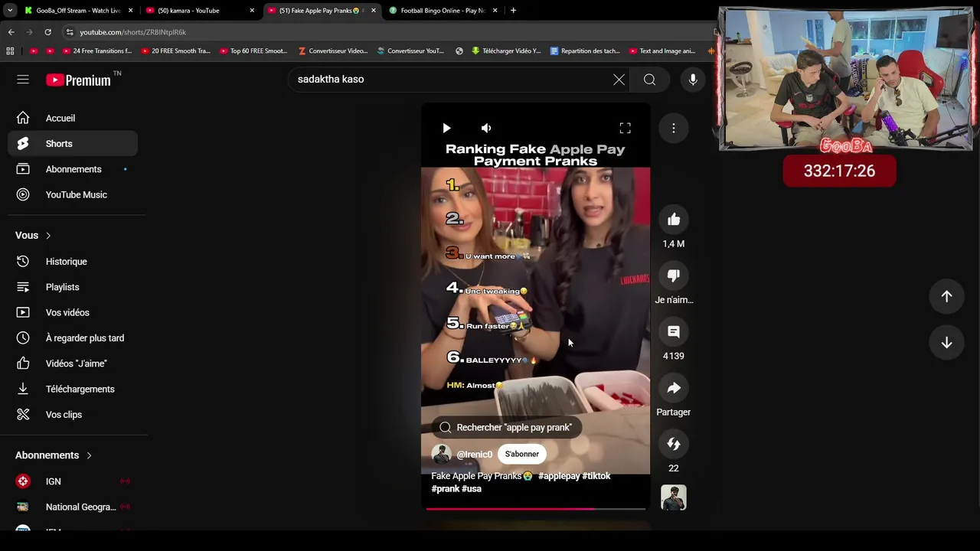Click the search magnifier button
Screen dimensions: 980x551
point(649,80)
